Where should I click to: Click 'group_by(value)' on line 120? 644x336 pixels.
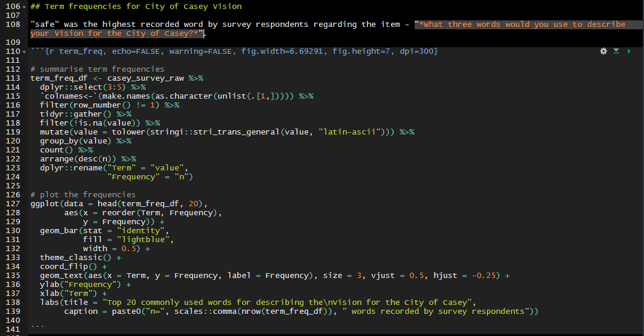coord(75,141)
